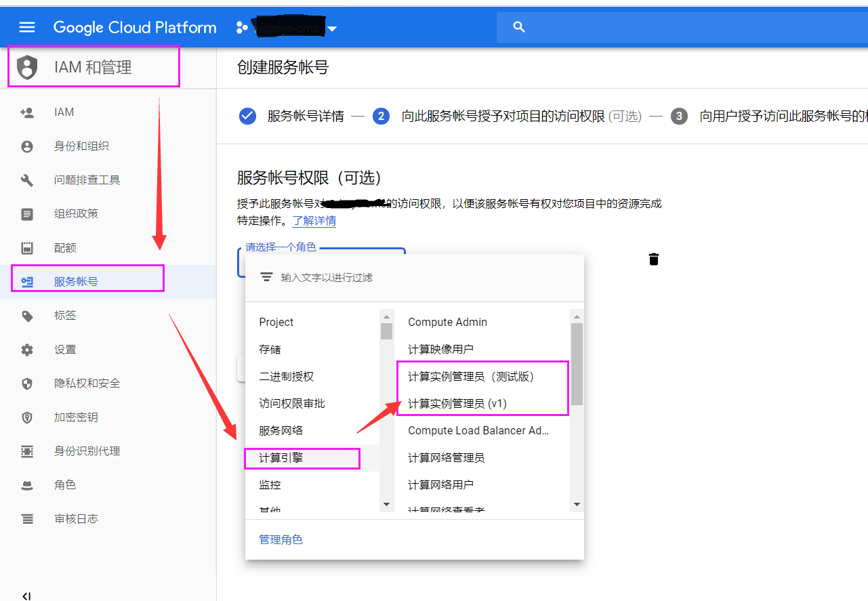
Task: Collapse the sidebar with bottom chevron
Action: (26, 596)
